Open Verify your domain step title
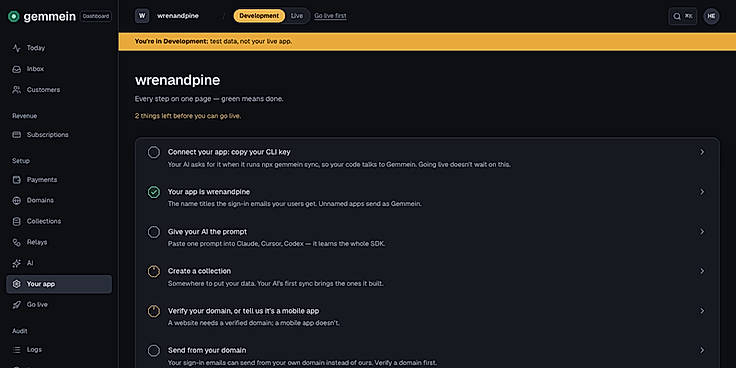Viewport: 736px width, 368px height. point(244,311)
